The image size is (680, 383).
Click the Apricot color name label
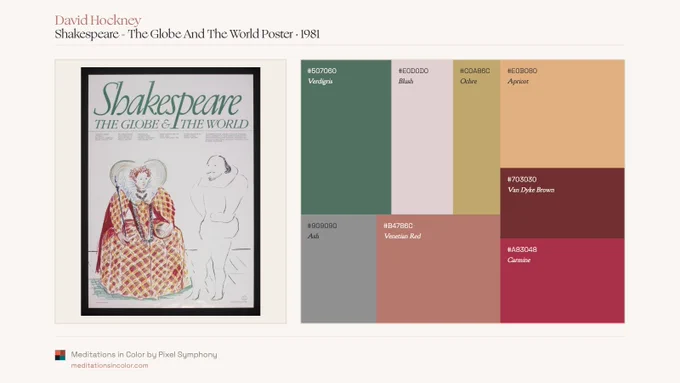click(518, 81)
